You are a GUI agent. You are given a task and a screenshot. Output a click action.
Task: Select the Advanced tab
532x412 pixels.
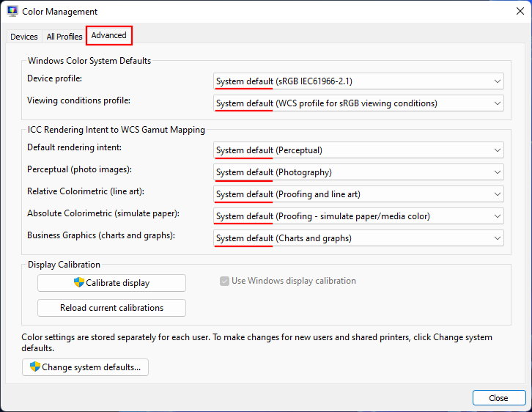click(x=109, y=35)
